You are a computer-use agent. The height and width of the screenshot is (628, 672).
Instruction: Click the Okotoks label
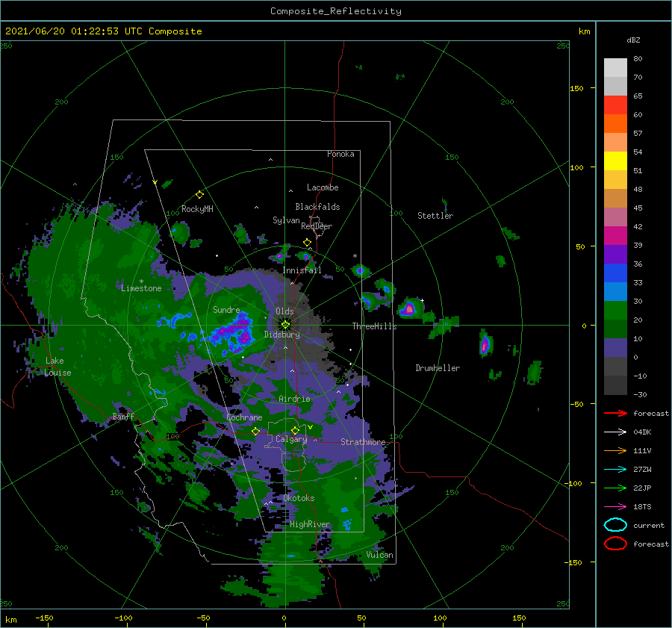[x=299, y=499]
